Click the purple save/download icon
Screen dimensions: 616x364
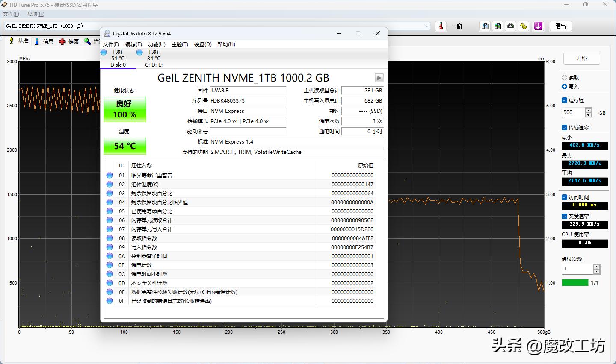point(538,26)
